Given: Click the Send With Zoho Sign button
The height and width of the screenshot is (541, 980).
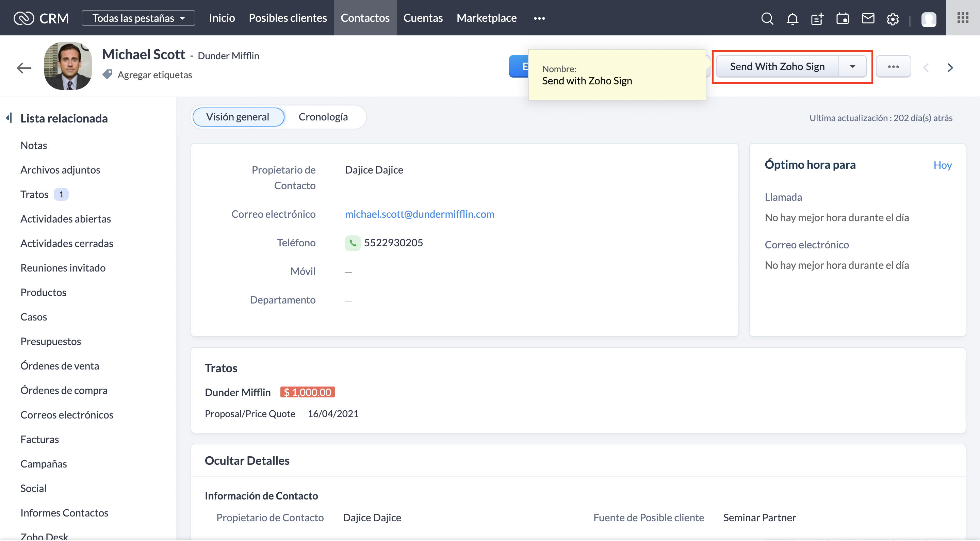Looking at the screenshot, I should tap(777, 66).
